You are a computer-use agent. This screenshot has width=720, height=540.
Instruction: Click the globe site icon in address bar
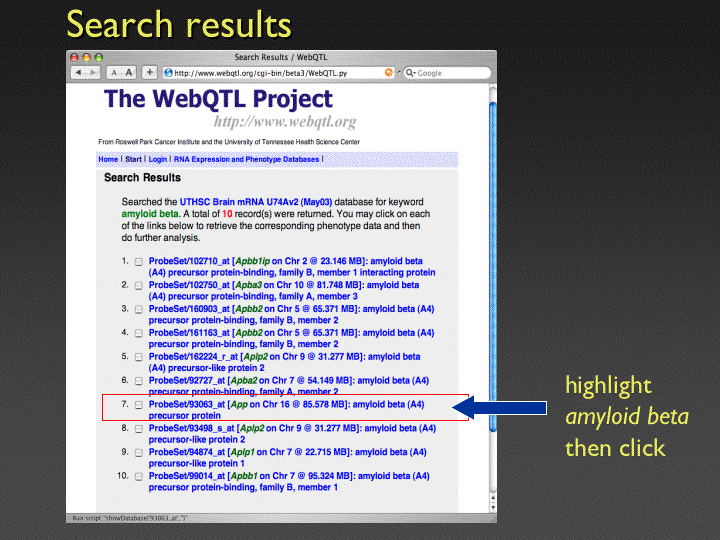coord(167,73)
